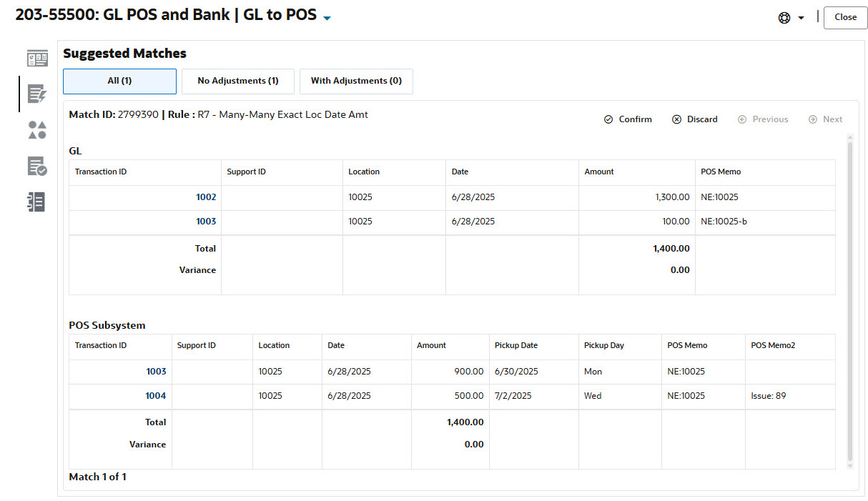This screenshot has height=501, width=868.
Task: Click the matches panel vertical scrollbar
Action: coord(849,300)
